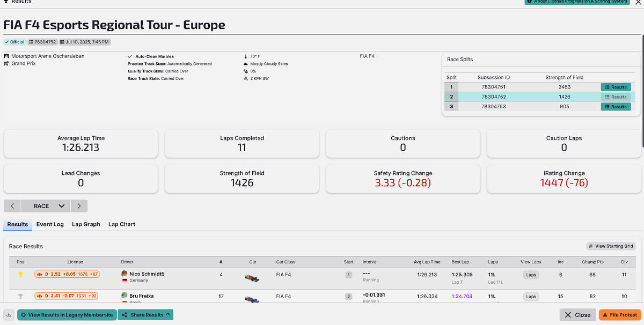Click View Starting Grid button

(x=611, y=246)
